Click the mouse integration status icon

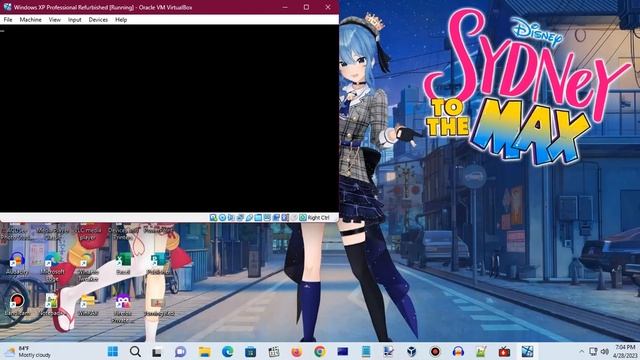click(x=294, y=218)
